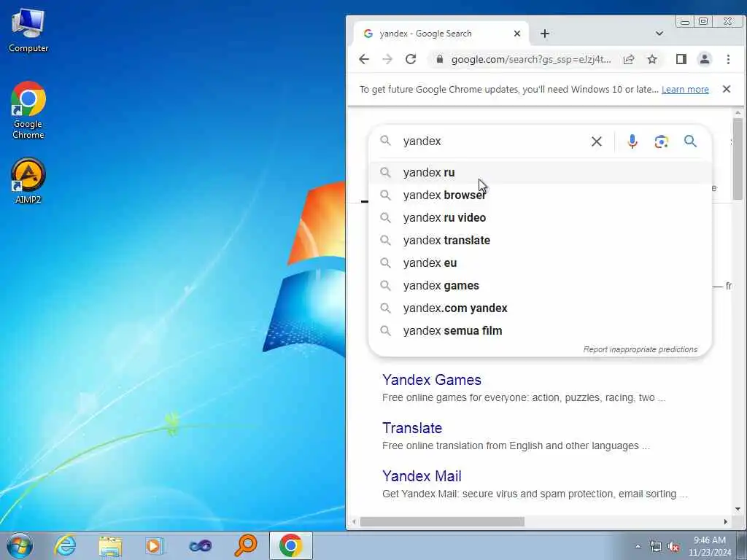Image resolution: width=747 pixels, height=560 pixels.
Task: Click the Chrome taskbar button
Action: click(290, 545)
